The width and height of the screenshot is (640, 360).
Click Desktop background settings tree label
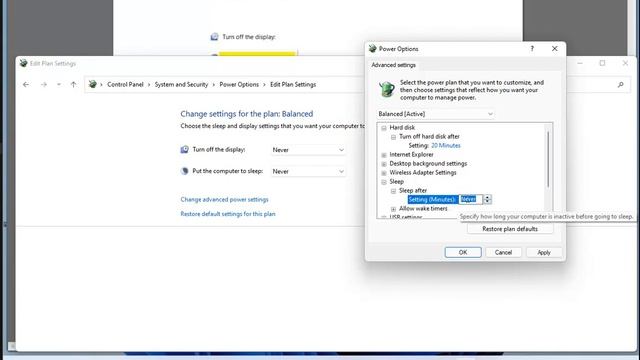[428, 164]
